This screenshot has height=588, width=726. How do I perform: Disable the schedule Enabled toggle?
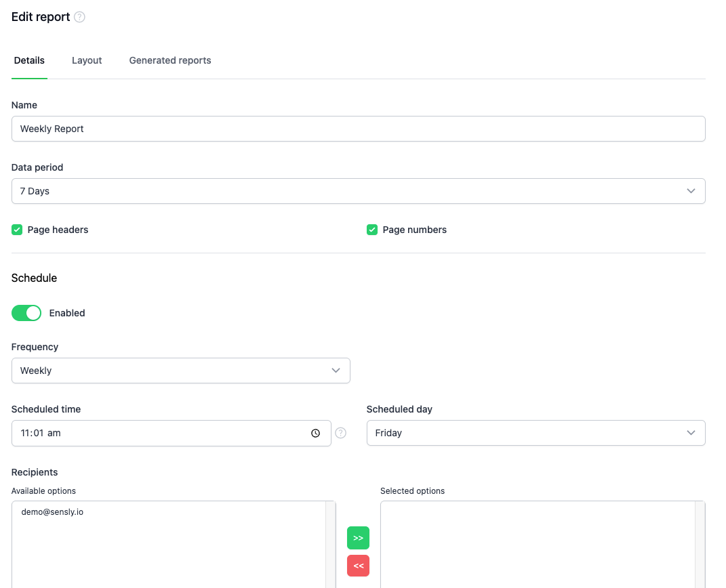[26, 312]
